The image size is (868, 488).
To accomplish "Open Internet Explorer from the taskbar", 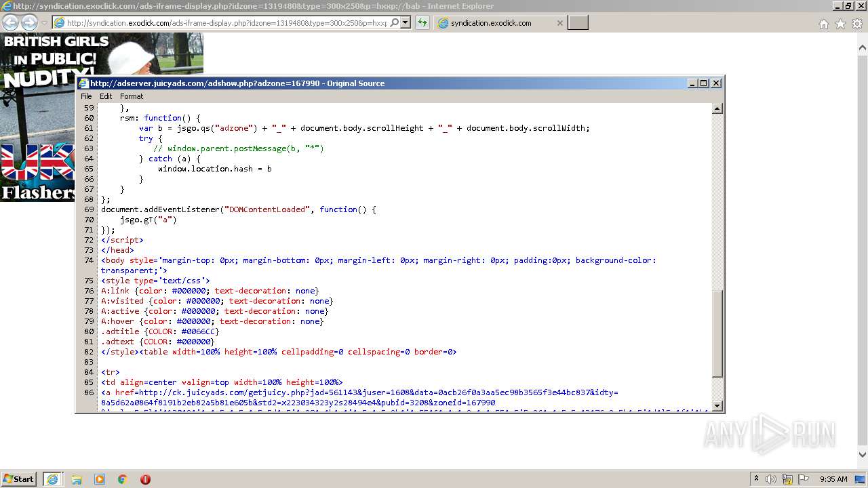I will point(52,479).
